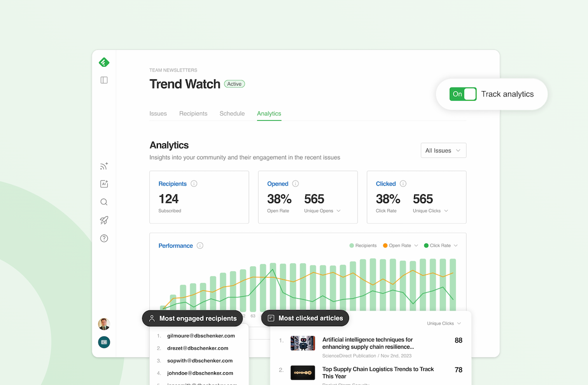Screen dimensions: 588x385
Task: Open the Click Rate legend dropdown
Action: (x=441, y=246)
